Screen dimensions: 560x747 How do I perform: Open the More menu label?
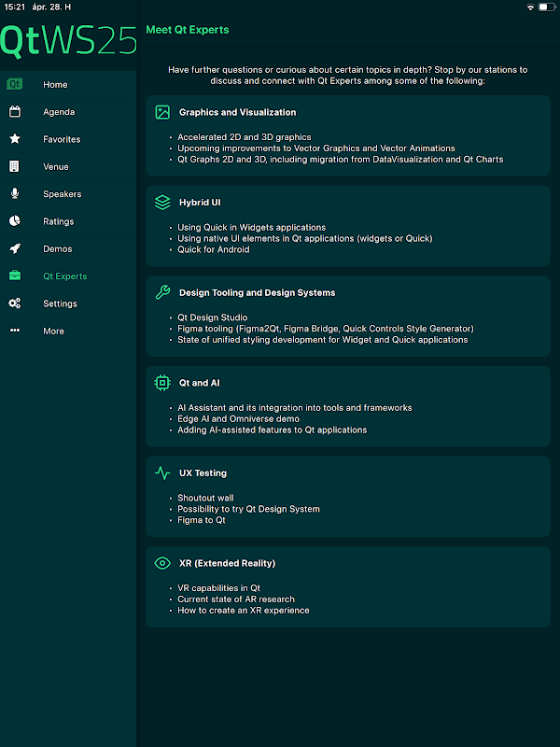pyautogui.click(x=53, y=331)
